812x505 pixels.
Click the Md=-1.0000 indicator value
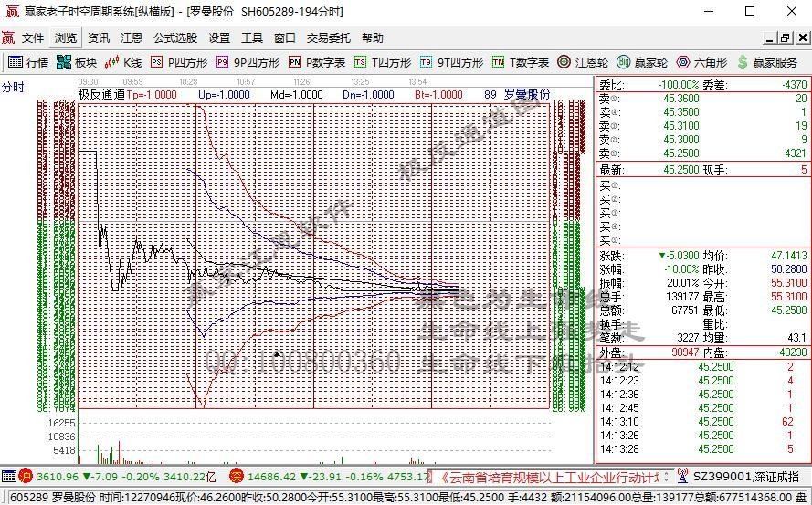click(x=297, y=94)
